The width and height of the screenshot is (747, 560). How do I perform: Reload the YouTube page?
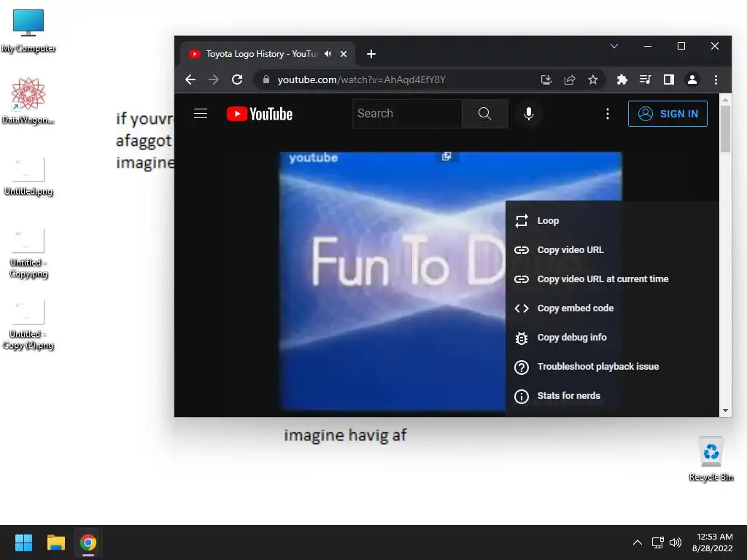click(237, 79)
